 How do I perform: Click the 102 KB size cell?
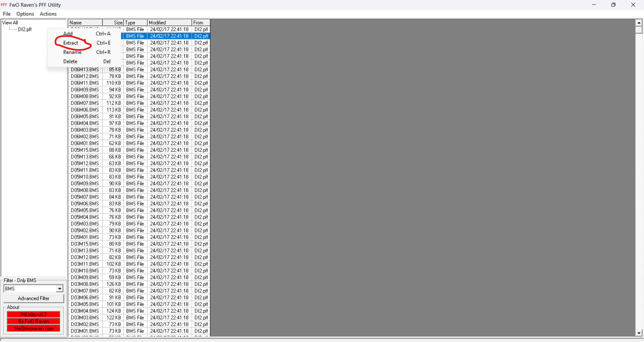(x=114, y=264)
